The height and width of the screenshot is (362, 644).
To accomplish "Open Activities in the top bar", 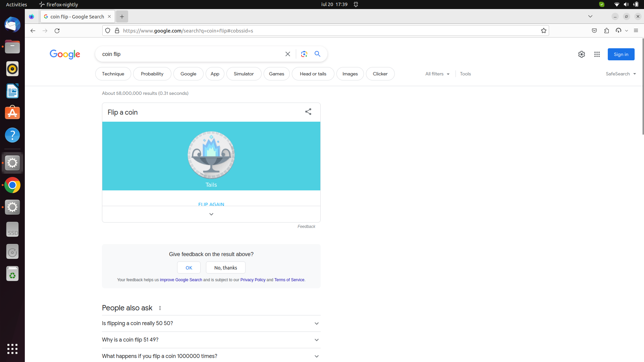I will (16, 4).
